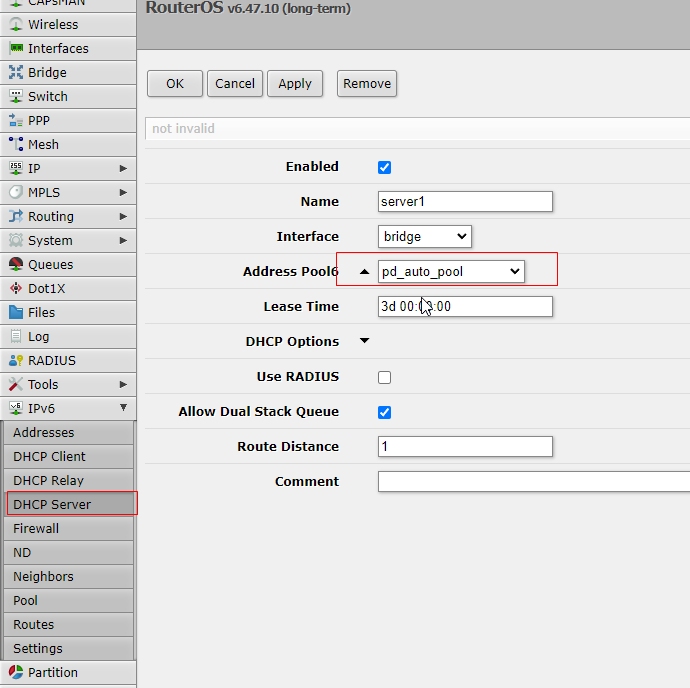Collapse Address Pool6 with up arrow
The image size is (690, 688).
click(x=364, y=272)
